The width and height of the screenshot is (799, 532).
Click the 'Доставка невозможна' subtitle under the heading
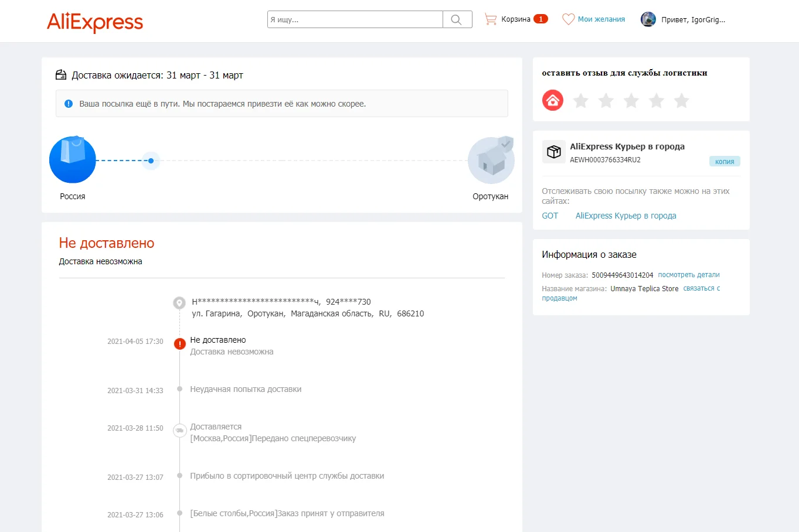tap(100, 261)
